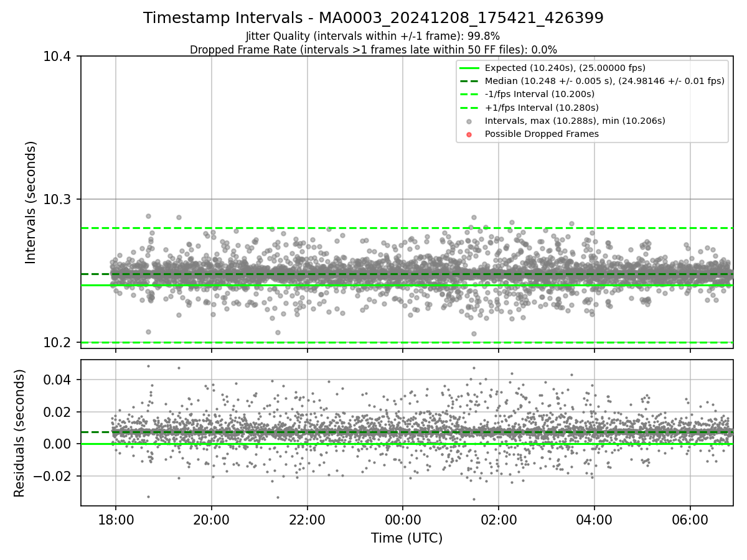The height and width of the screenshot is (560, 747).
Task: Click the 06:00 time tick label
Action: pyautogui.click(x=690, y=520)
